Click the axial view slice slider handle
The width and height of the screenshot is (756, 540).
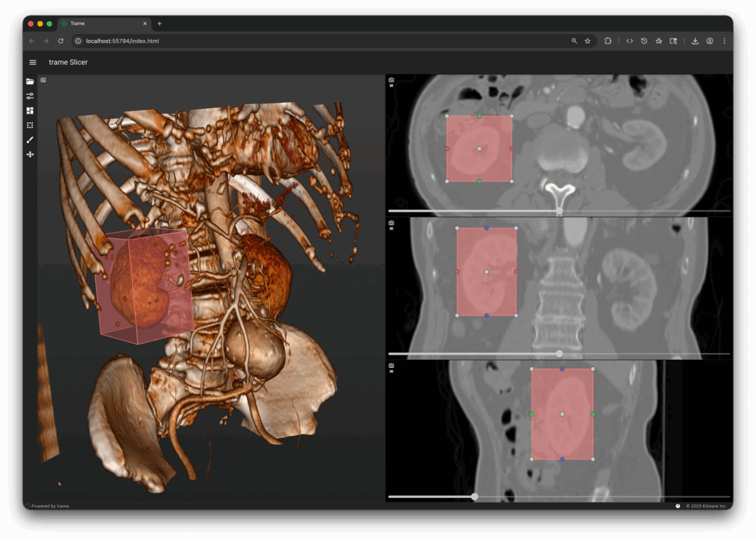point(560,211)
